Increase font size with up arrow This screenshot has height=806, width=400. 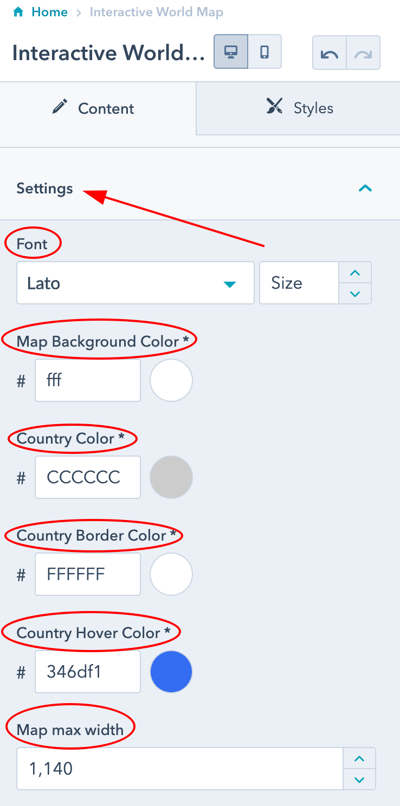355,272
